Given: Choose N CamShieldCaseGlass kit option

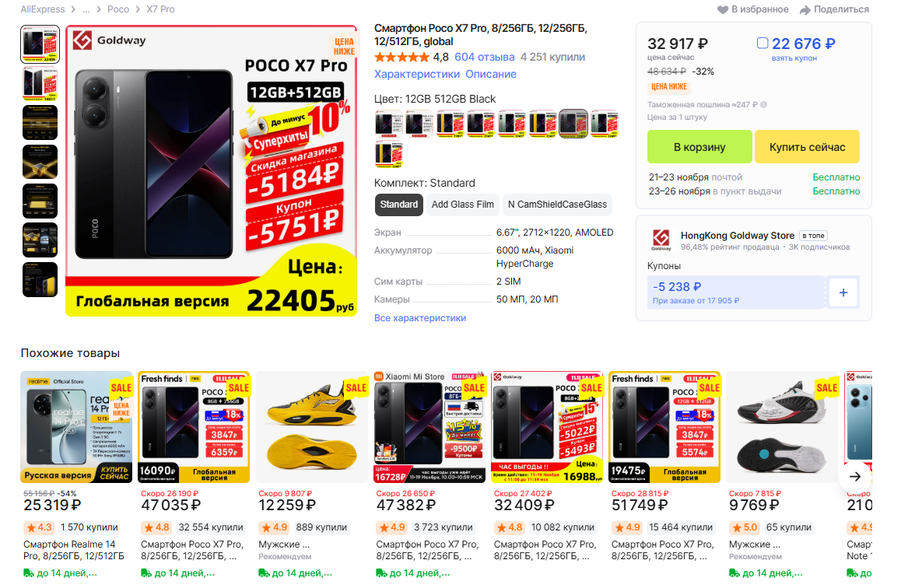Looking at the screenshot, I should click(557, 205).
